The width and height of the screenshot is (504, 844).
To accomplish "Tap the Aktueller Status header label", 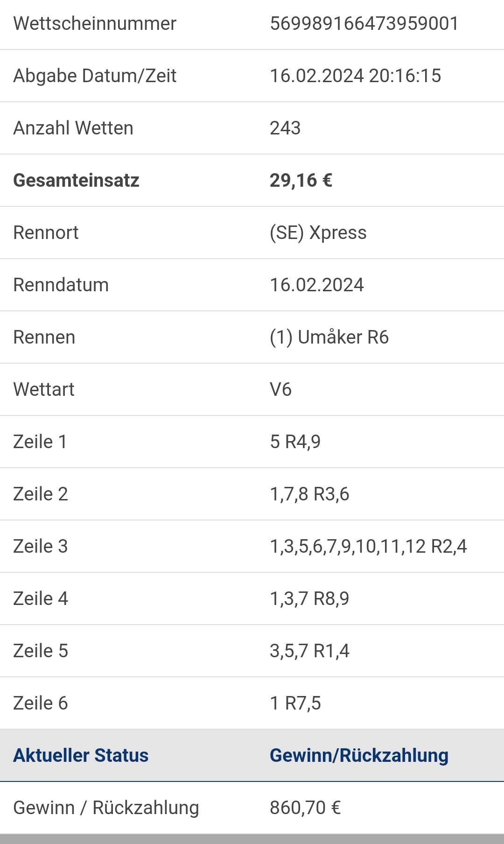I will (x=81, y=755).
